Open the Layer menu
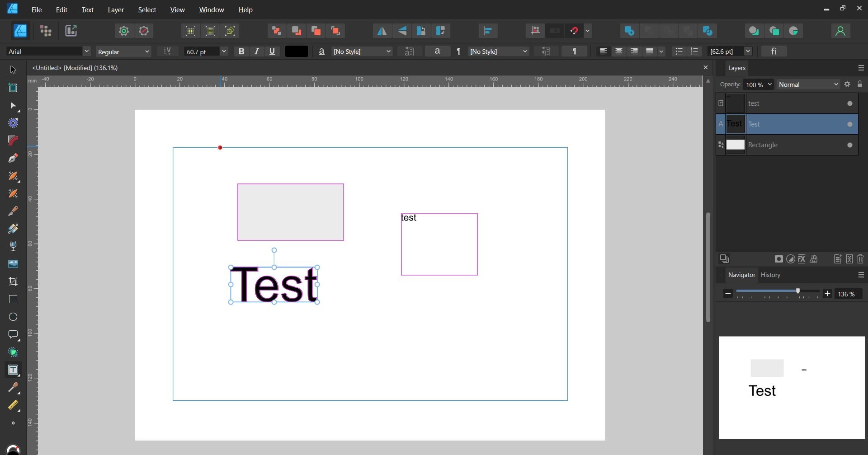The image size is (868, 455). coord(116,9)
